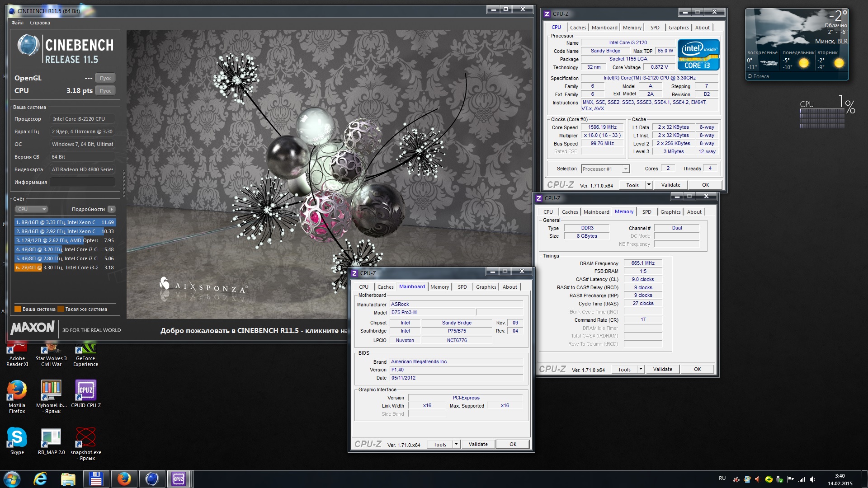
Task: Click the Mainboard CPU-Z window title icon
Action: pos(354,273)
